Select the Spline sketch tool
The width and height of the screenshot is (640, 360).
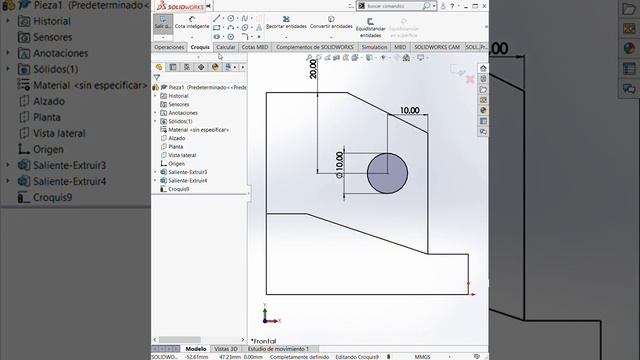point(244,18)
